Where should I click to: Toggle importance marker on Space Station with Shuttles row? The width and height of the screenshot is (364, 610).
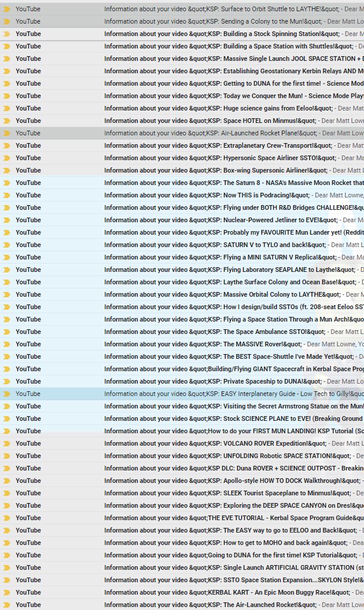(x=6, y=46)
